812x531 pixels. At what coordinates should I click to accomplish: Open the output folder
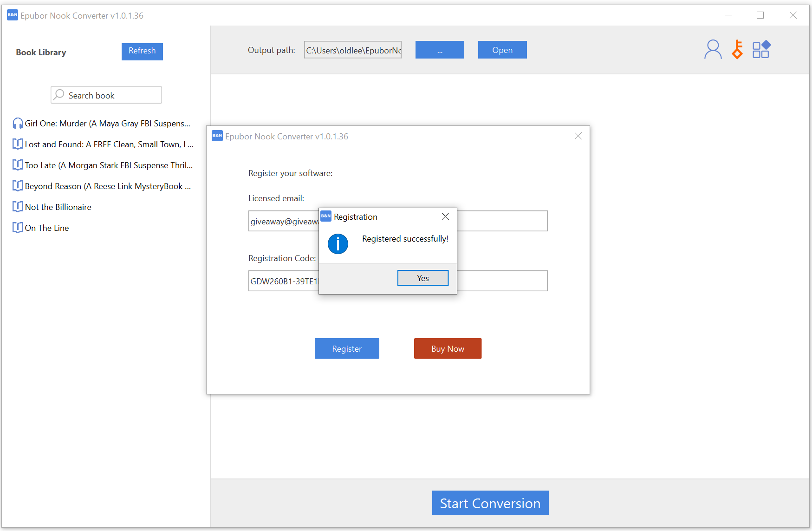pyautogui.click(x=502, y=50)
